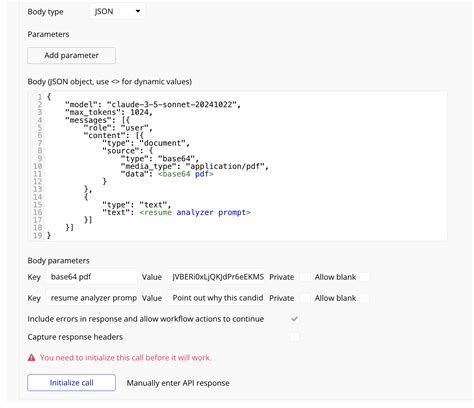This screenshot has width=474, height=408.
Task: Edit the 'resume analyzer promp' key field
Action: click(x=91, y=298)
